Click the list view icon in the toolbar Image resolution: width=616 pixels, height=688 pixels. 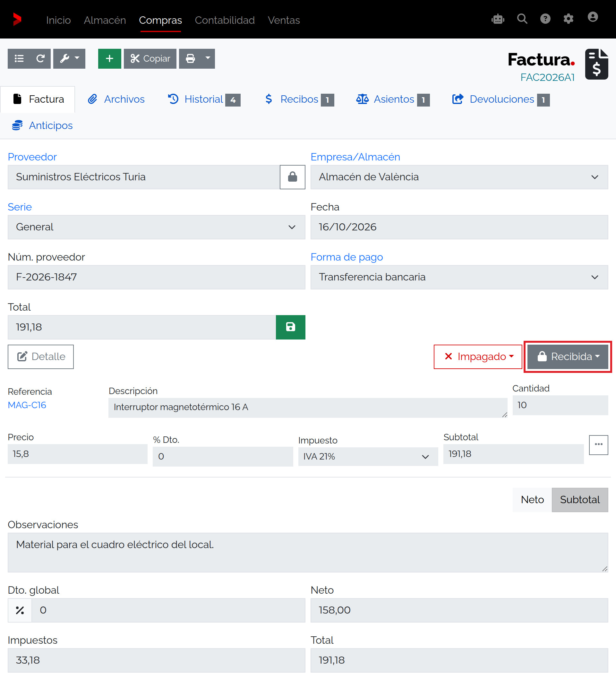(19, 59)
